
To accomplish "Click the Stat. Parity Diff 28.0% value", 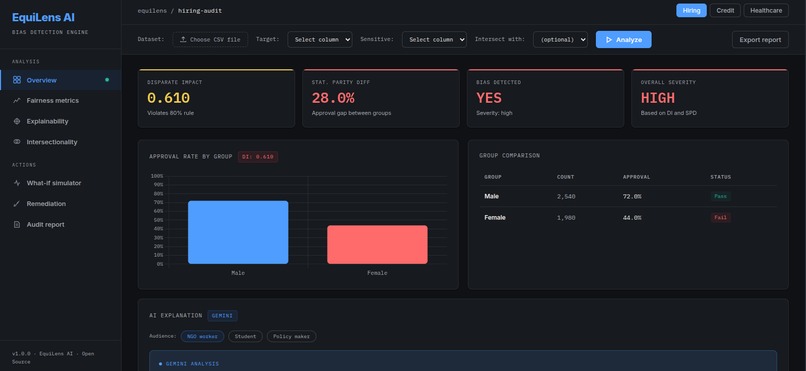I will [x=333, y=98].
